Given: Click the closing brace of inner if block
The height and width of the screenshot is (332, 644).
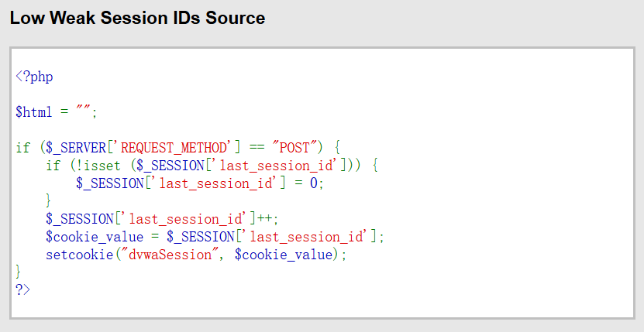Looking at the screenshot, I should tap(49, 201).
